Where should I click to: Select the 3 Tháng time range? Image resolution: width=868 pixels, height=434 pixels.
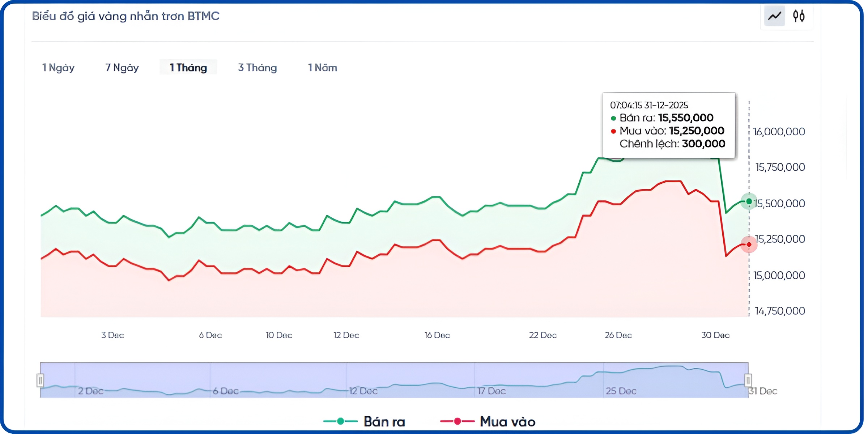[x=257, y=68]
